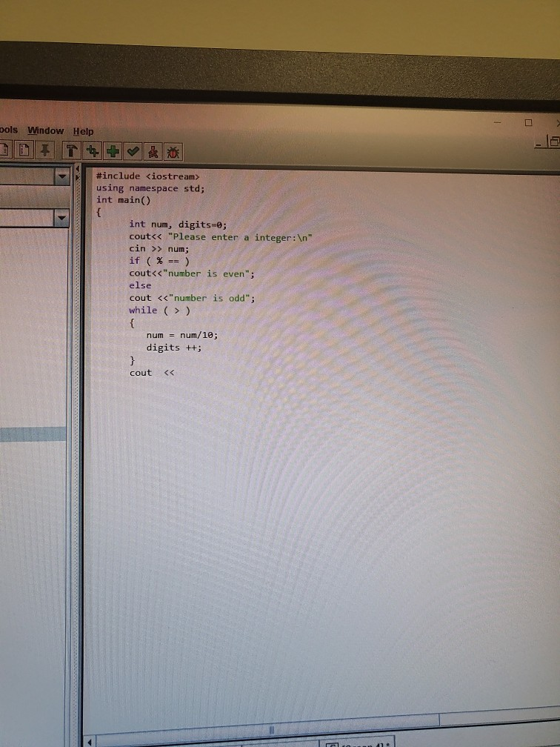Open the Window menu
Viewport: 560px width, 747px height.
[x=46, y=130]
